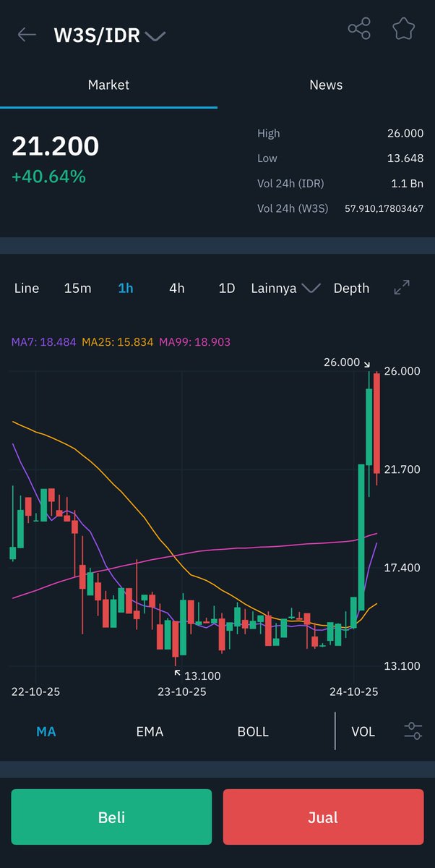Expand the Lainnya timeframe dropdown
Viewport: 435px width, 868px height.
pyautogui.click(x=285, y=288)
